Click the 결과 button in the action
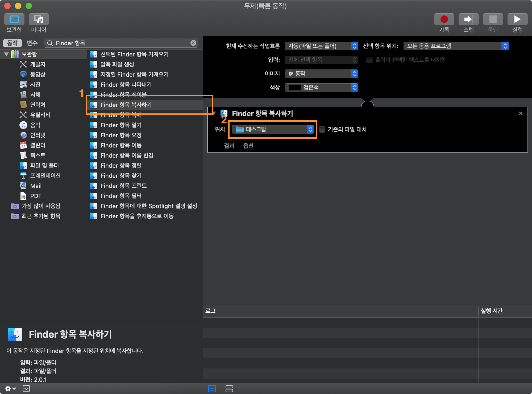Screen dimensions: 532x394 pos(229,146)
